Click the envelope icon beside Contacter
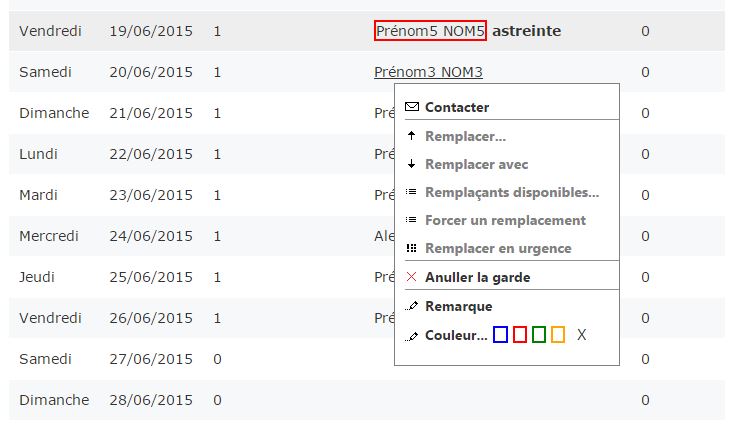The width and height of the screenshot is (738, 429). pos(412,107)
